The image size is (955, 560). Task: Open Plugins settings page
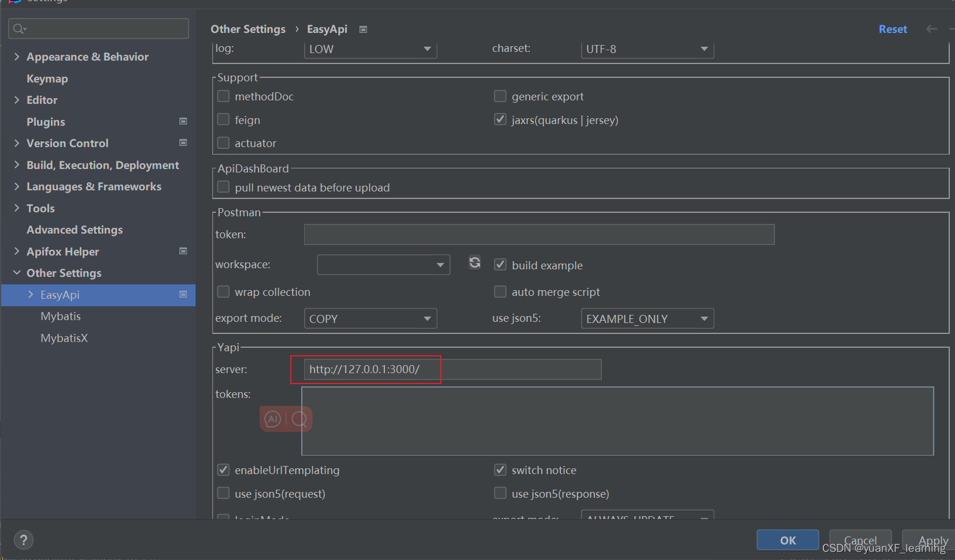pos(46,122)
